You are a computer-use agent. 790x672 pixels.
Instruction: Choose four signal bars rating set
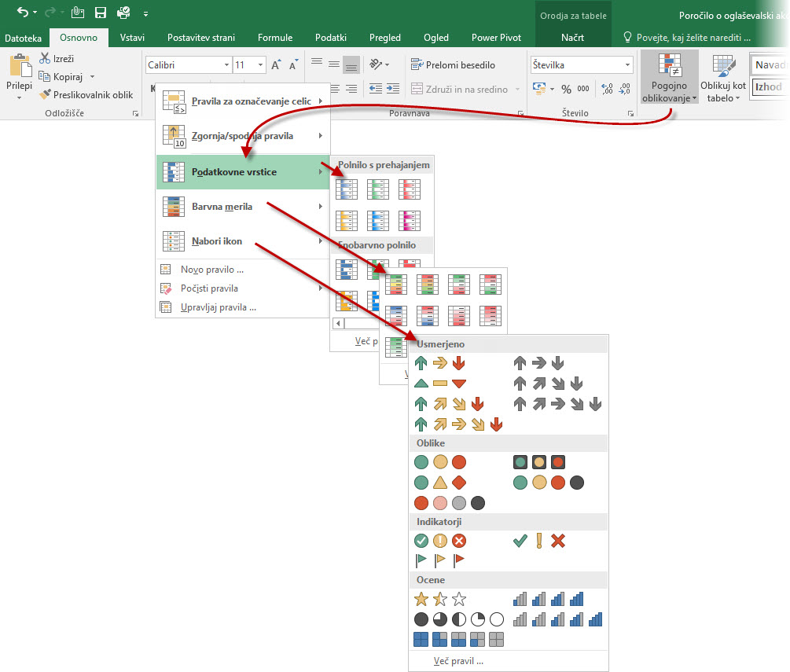click(x=548, y=599)
